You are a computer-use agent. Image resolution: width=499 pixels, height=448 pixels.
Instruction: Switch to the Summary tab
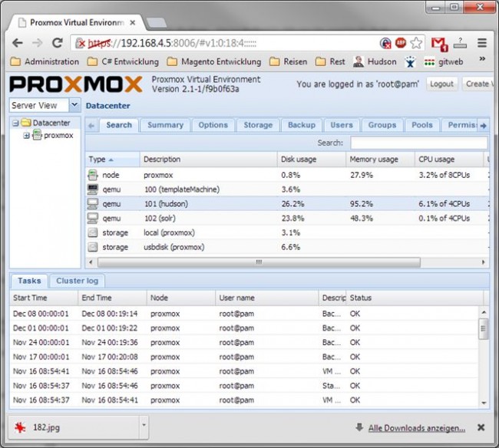[166, 125]
